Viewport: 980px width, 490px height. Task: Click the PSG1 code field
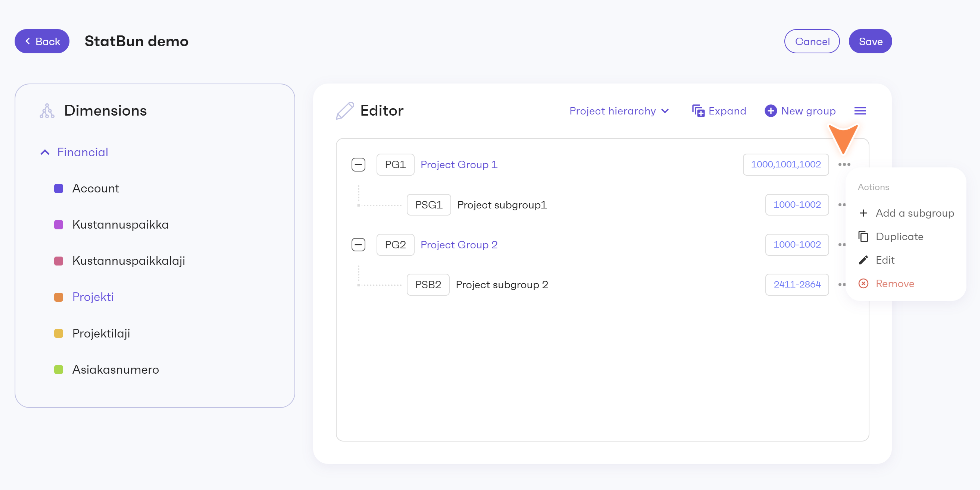click(x=429, y=205)
